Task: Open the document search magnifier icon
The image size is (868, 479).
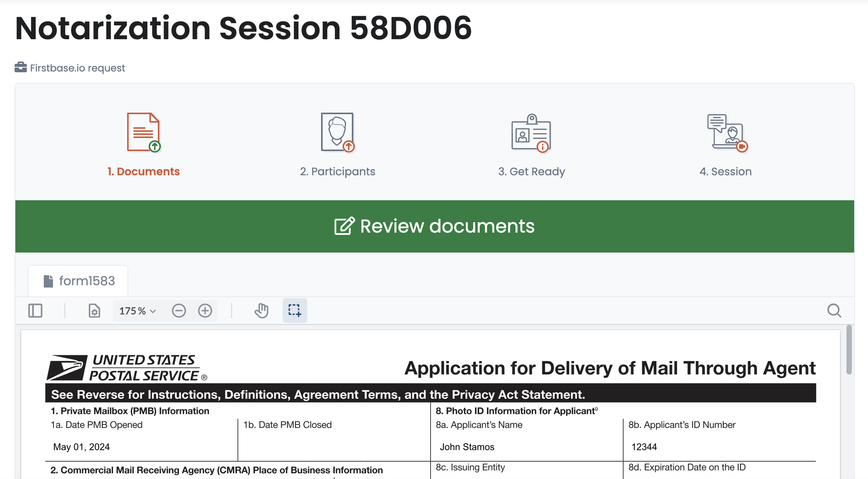Action: pos(834,311)
